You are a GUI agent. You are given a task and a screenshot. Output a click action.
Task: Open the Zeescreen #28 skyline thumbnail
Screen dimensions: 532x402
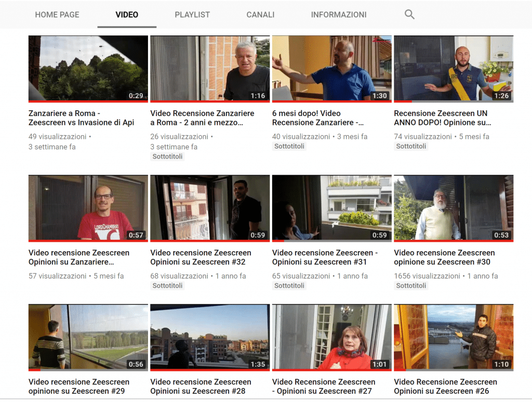[210, 338]
